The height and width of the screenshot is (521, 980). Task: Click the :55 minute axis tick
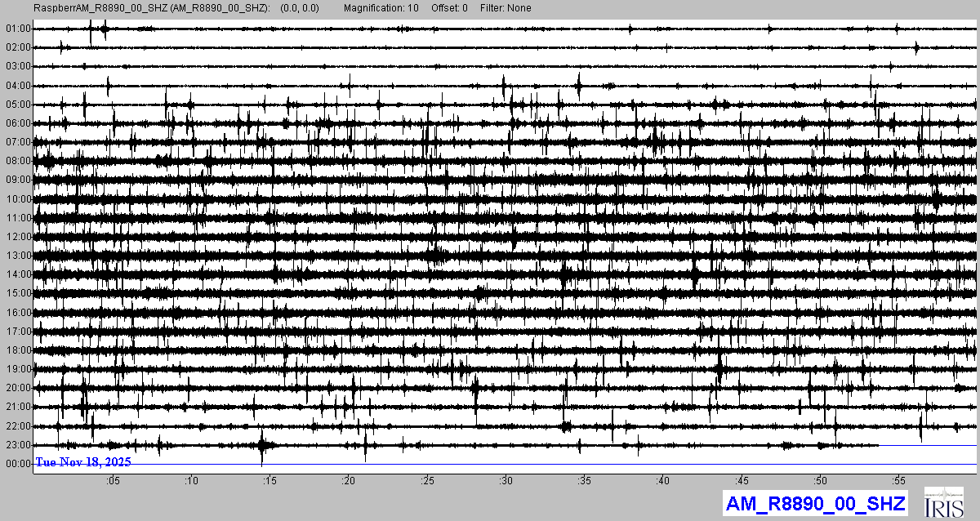pos(898,482)
